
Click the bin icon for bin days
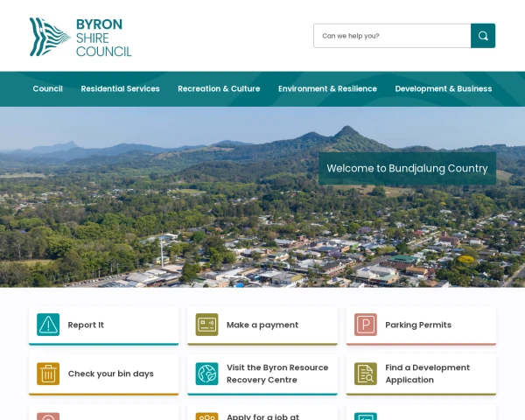(x=48, y=374)
